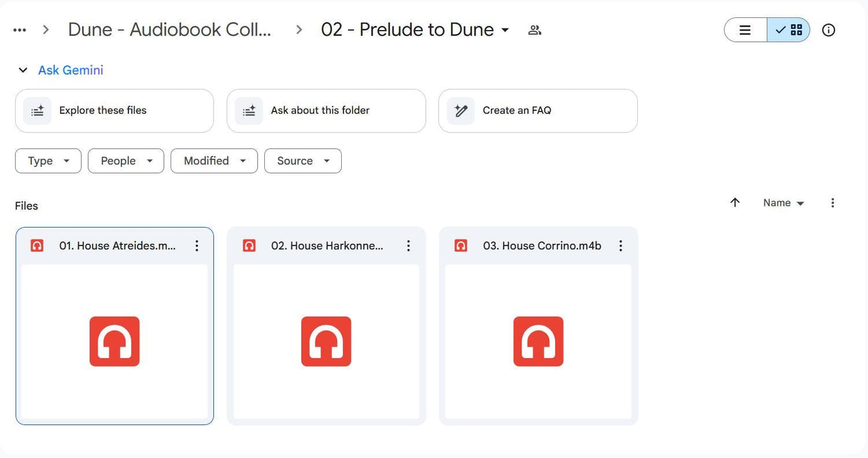The image size is (868, 458).
Task: Select the 03. House Corrino.m4b file name
Action: [542, 246]
